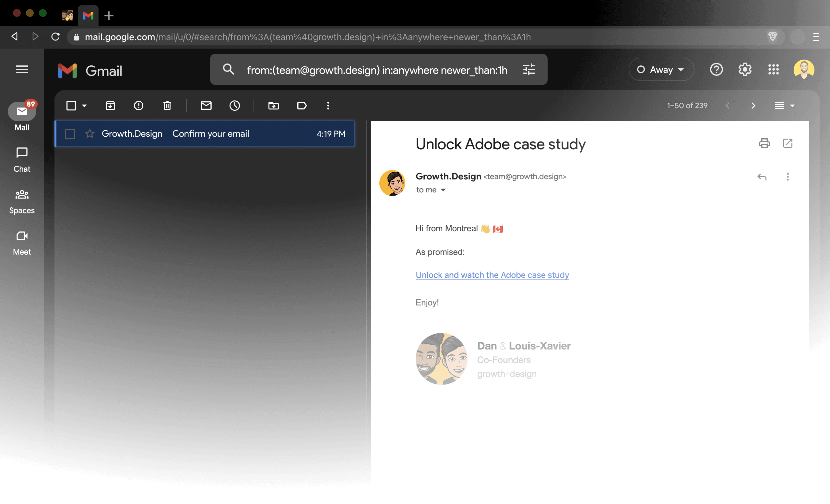Open toolbar More options dots
Screen dimensions: 830x504
pyautogui.click(x=328, y=106)
